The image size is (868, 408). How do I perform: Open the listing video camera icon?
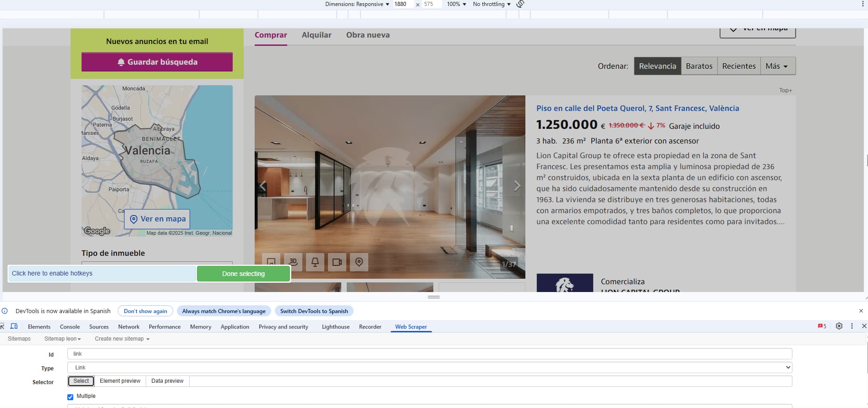(x=337, y=262)
